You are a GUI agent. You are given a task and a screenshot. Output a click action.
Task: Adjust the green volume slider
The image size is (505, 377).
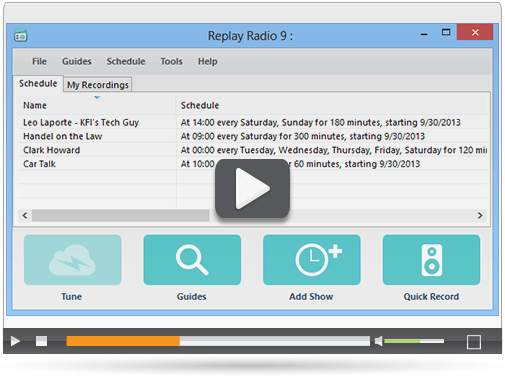[x=414, y=341]
